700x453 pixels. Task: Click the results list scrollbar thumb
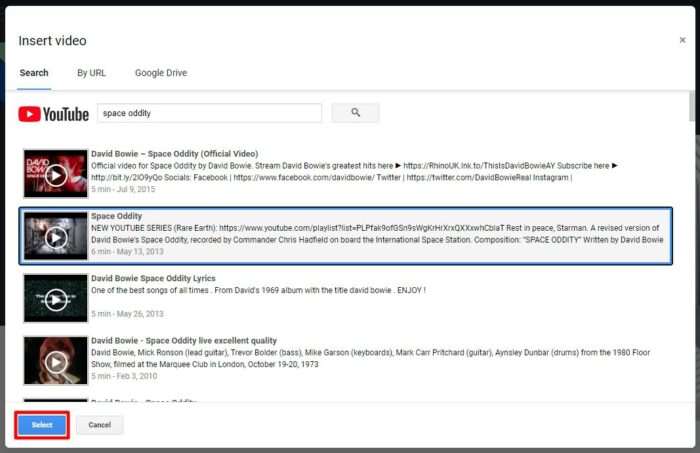tap(692, 106)
